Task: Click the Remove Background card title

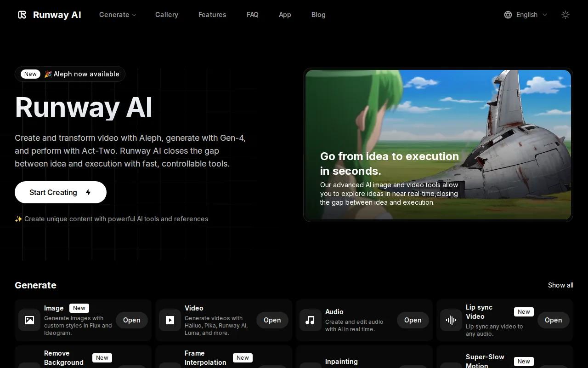Action: coord(64,358)
